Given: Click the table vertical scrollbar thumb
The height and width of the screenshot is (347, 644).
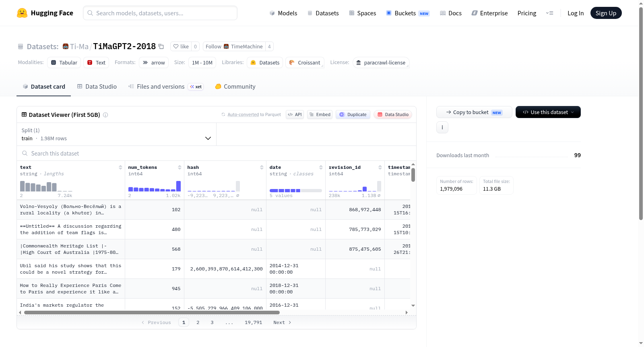Looking at the screenshot, I should pos(413,175).
